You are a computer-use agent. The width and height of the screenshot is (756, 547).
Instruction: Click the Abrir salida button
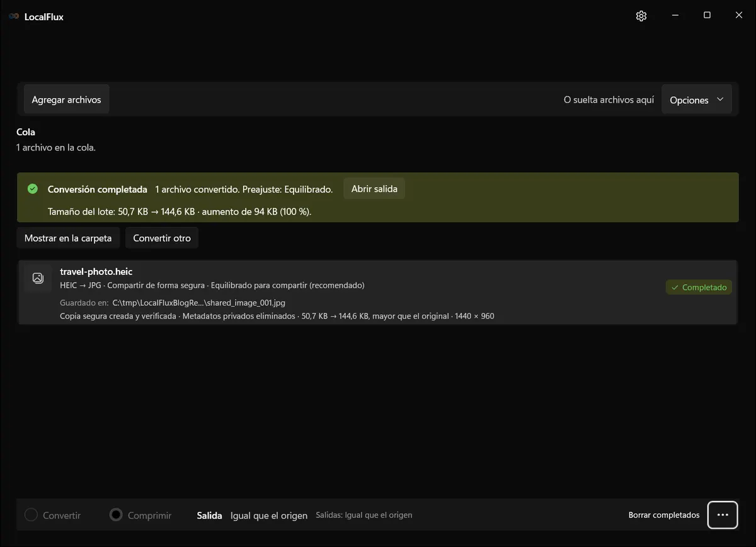click(x=374, y=189)
